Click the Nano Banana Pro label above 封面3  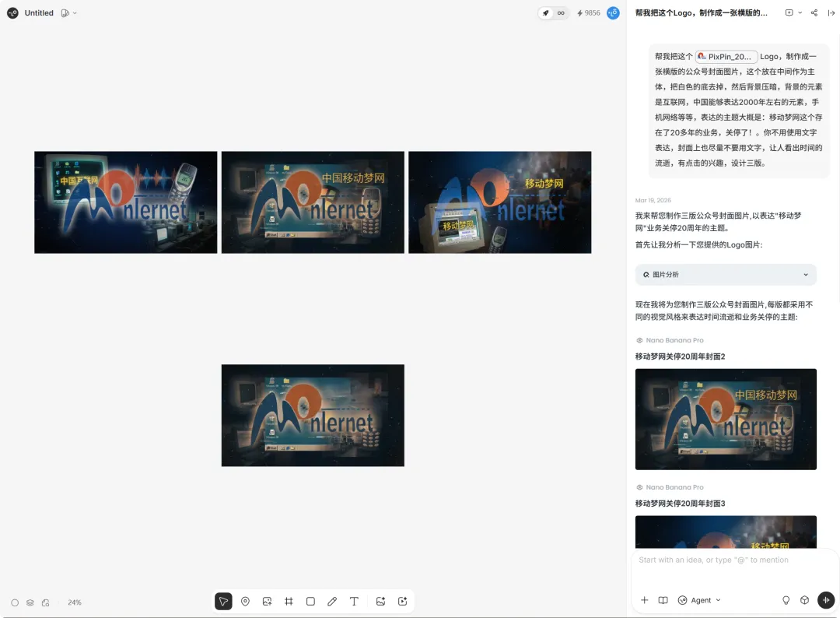[x=674, y=487]
